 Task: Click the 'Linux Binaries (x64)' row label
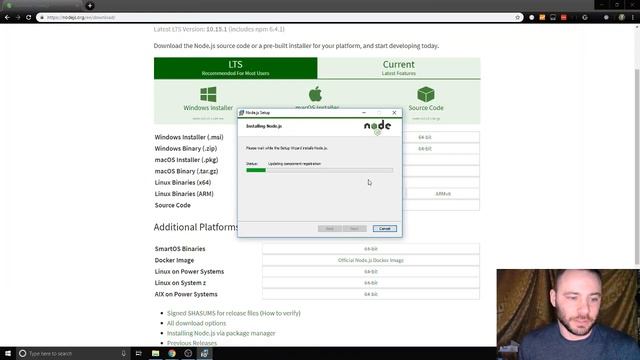pos(183,182)
